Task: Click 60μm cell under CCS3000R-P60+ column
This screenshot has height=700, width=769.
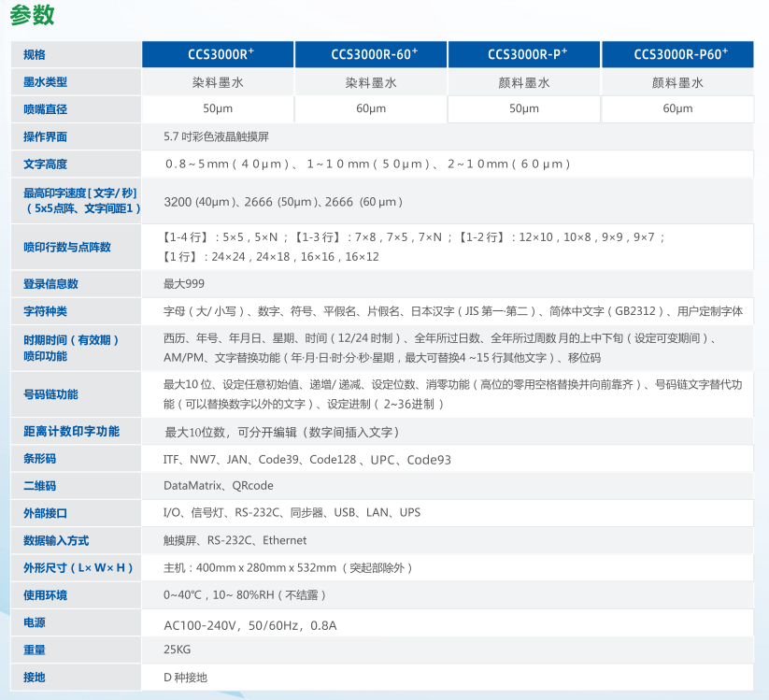Action: [x=677, y=109]
